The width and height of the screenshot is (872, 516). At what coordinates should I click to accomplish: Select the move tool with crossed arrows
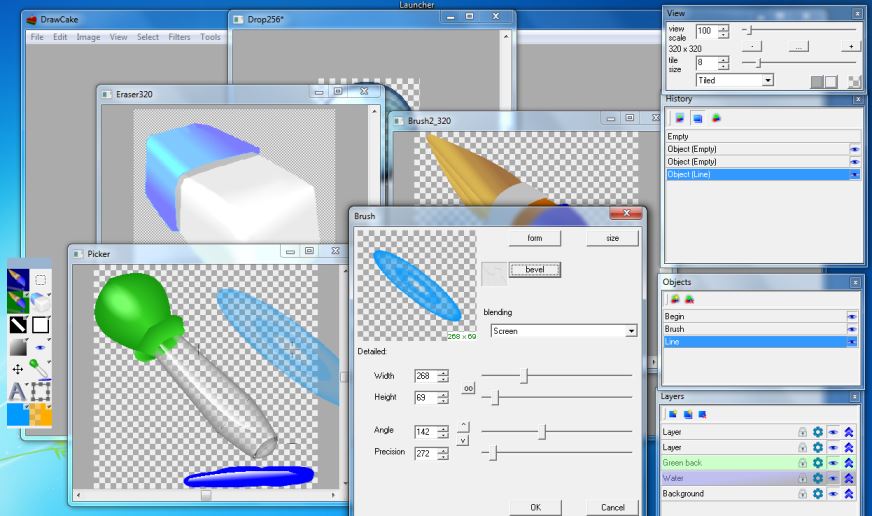[18, 368]
